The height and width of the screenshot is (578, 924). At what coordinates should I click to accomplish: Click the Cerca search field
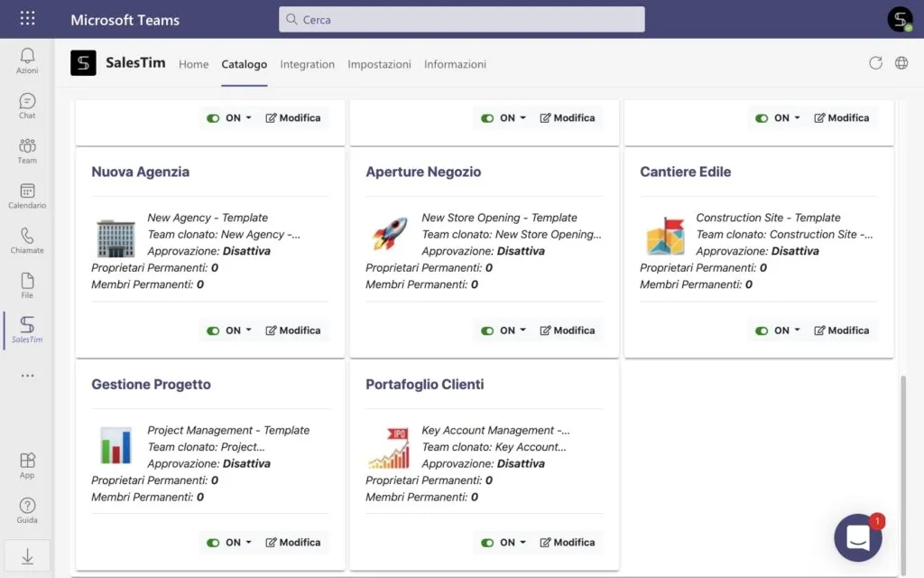click(461, 20)
